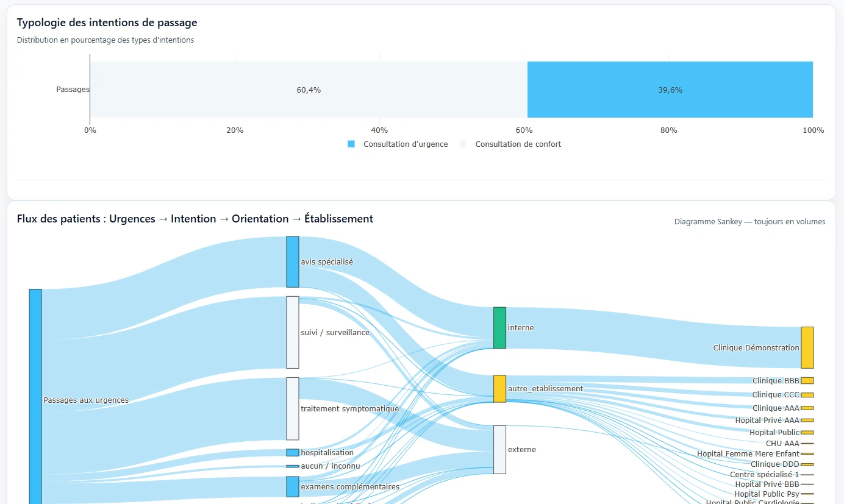844x504 pixels.
Task: Select the examens complémentaires node
Action: 291,486
